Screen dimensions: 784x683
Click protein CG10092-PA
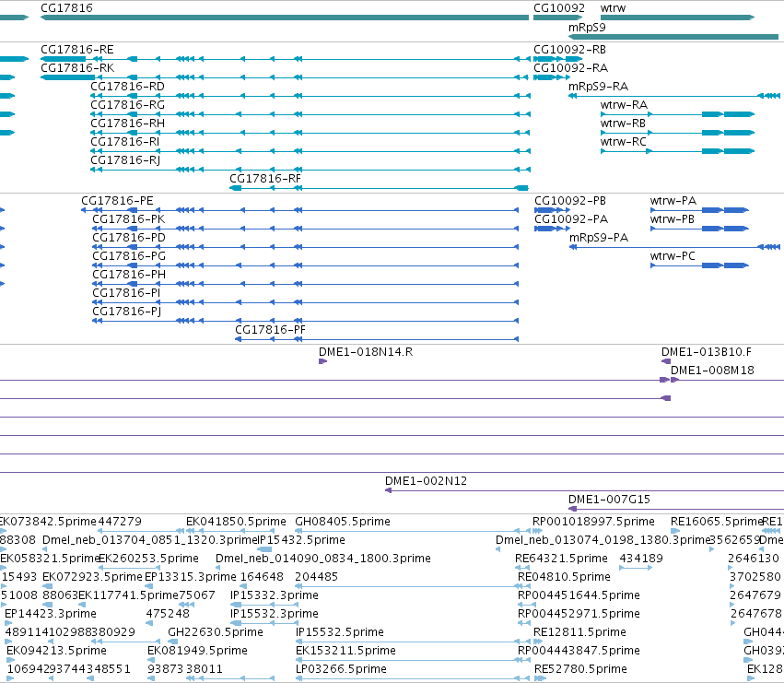(x=571, y=219)
